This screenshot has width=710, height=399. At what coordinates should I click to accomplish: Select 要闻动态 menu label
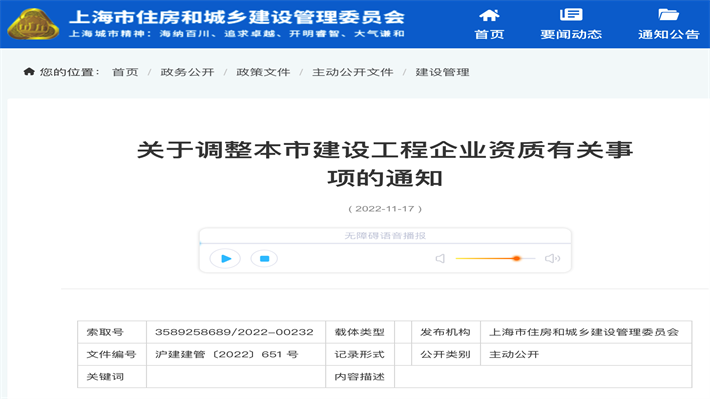coord(571,34)
